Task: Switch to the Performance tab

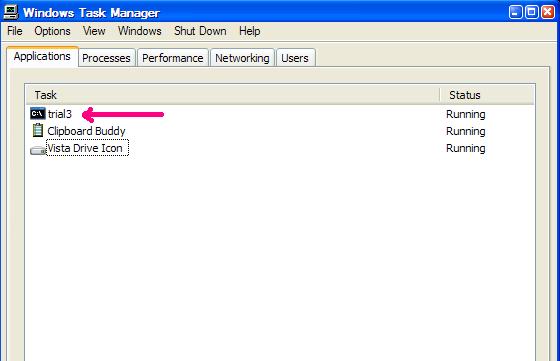Action: (173, 58)
